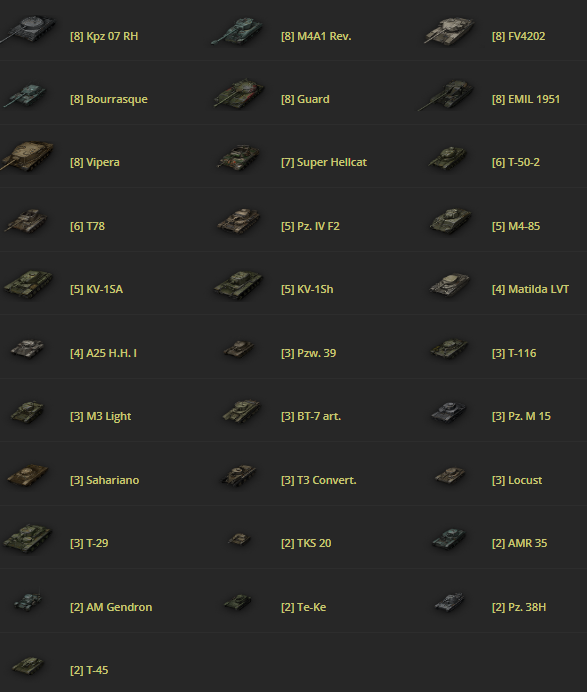Click the TKS 20 tank icon
This screenshot has width=587, height=692.
coord(240,539)
